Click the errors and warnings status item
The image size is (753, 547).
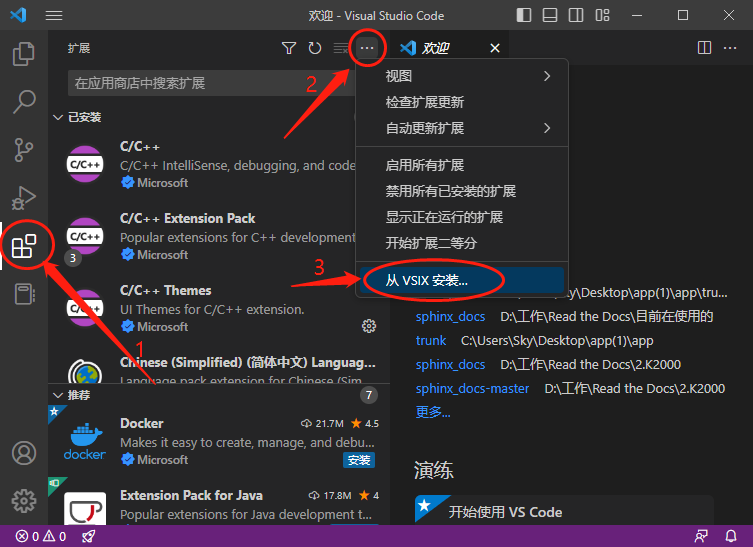tap(41, 536)
